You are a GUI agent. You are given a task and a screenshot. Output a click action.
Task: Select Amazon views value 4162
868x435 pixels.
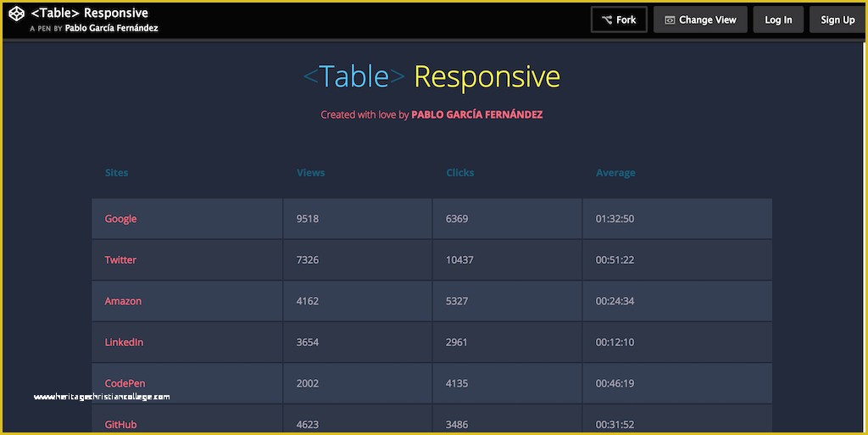[x=307, y=301]
